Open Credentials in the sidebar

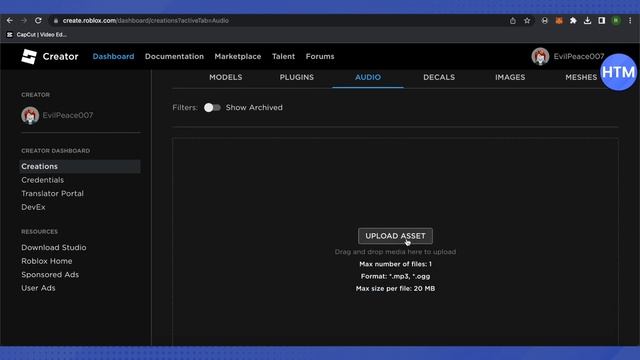click(x=42, y=180)
